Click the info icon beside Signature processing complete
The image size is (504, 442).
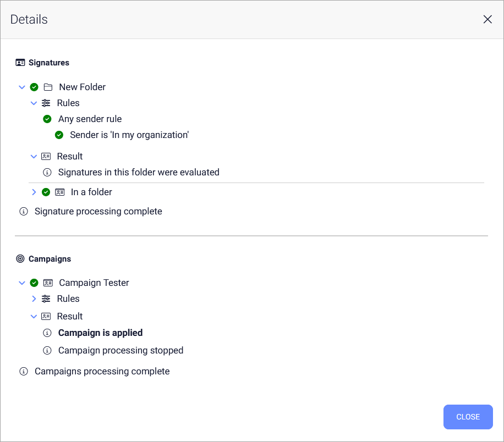tap(24, 211)
